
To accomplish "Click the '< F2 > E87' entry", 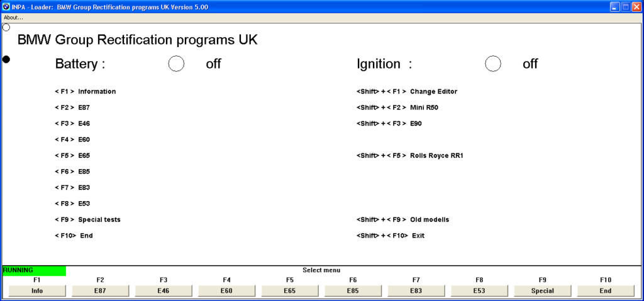I will pyautogui.click(x=72, y=107).
